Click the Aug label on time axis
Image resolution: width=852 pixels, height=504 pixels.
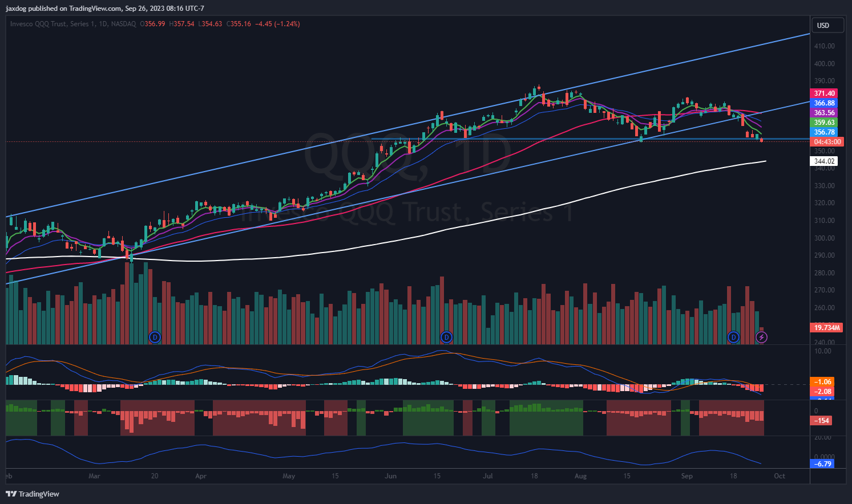point(580,475)
